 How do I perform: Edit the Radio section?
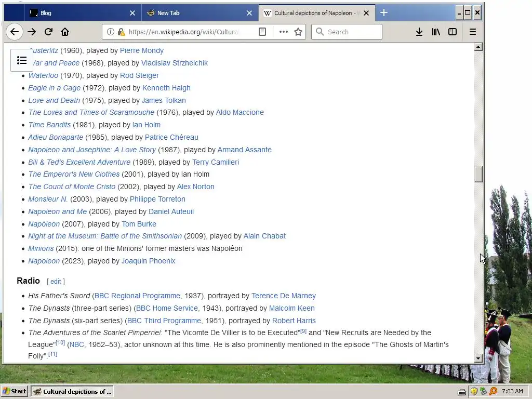pos(56,281)
